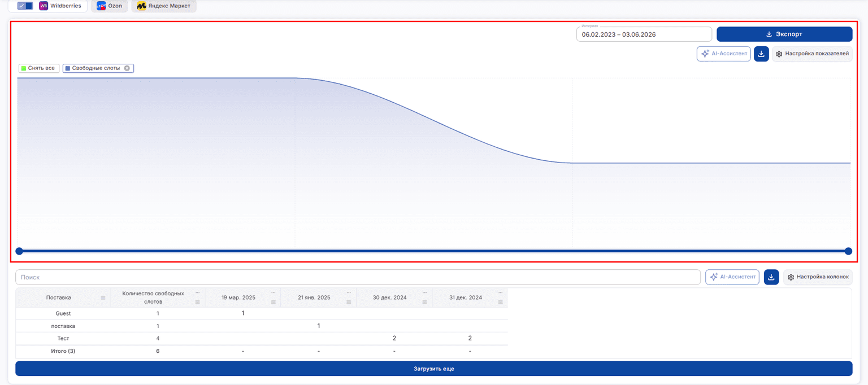Click the left handle of chart range slider
The image size is (868, 385).
pos(19,251)
